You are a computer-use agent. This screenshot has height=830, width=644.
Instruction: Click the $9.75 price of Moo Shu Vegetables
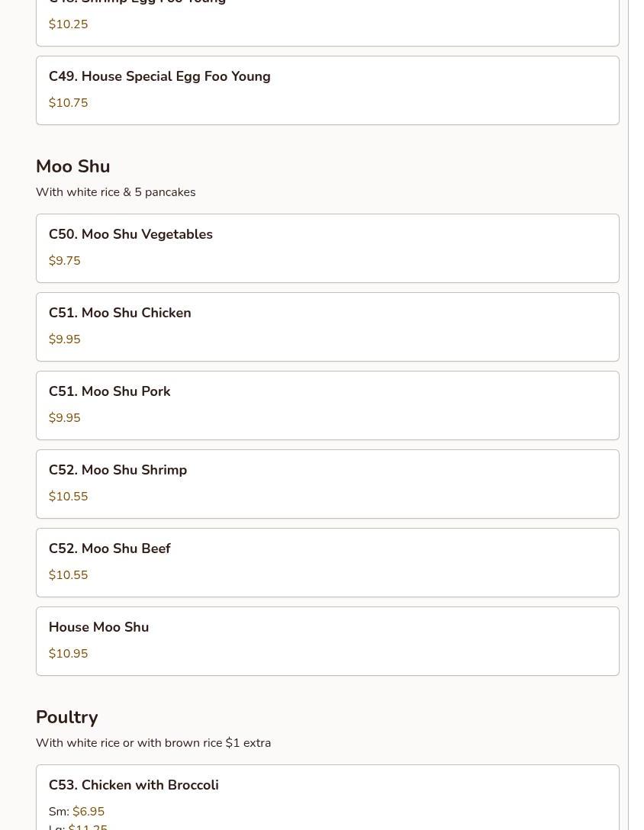click(x=65, y=260)
